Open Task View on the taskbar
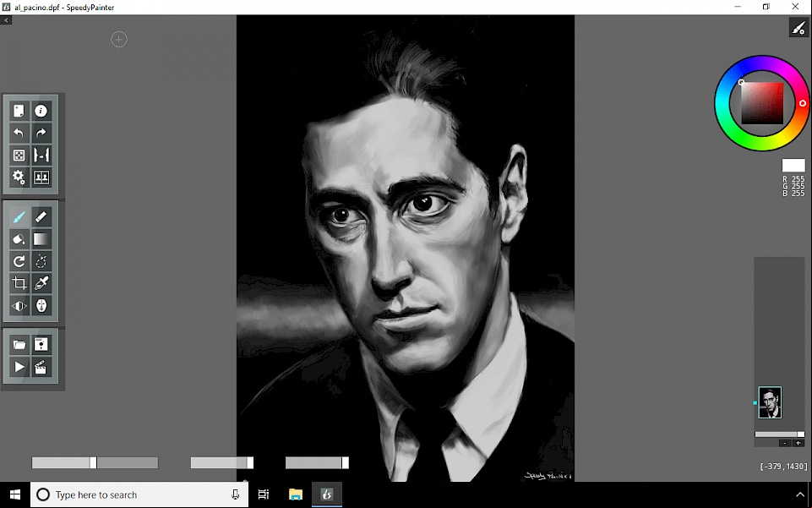The image size is (812, 508). (264, 495)
